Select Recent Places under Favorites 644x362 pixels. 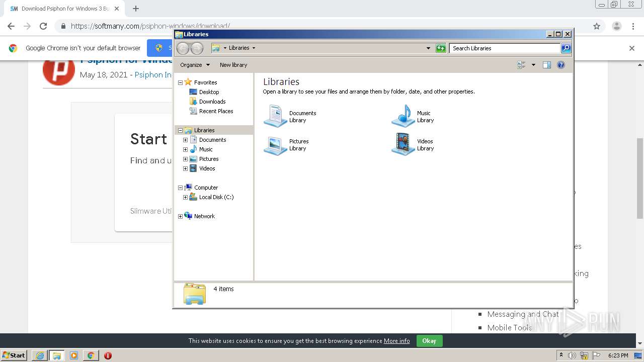click(216, 111)
